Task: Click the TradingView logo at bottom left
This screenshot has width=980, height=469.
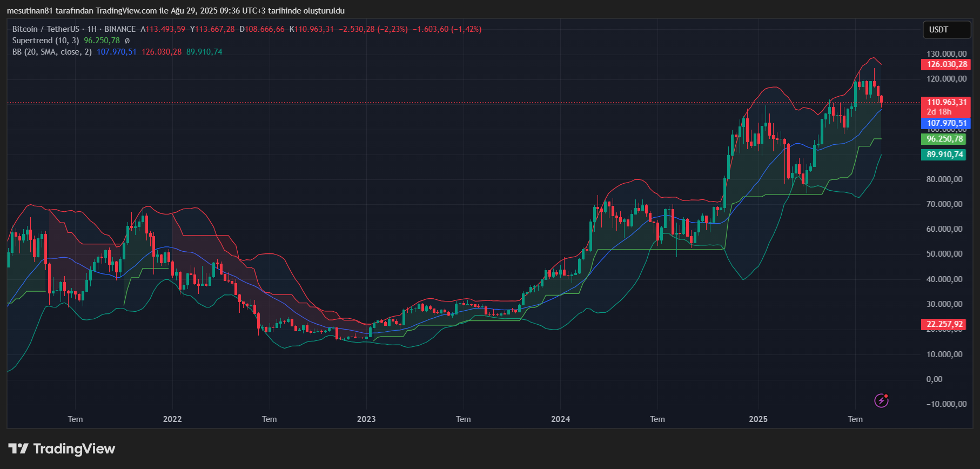Action: (x=62, y=449)
